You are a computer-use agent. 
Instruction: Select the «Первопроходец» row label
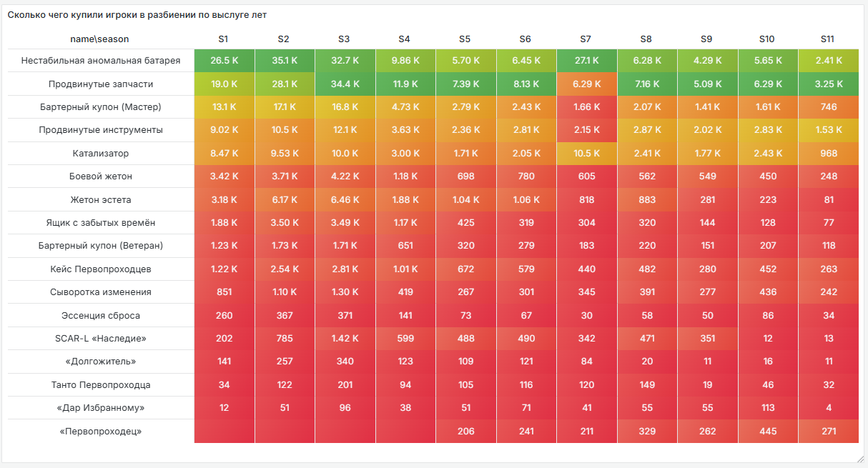point(101,432)
